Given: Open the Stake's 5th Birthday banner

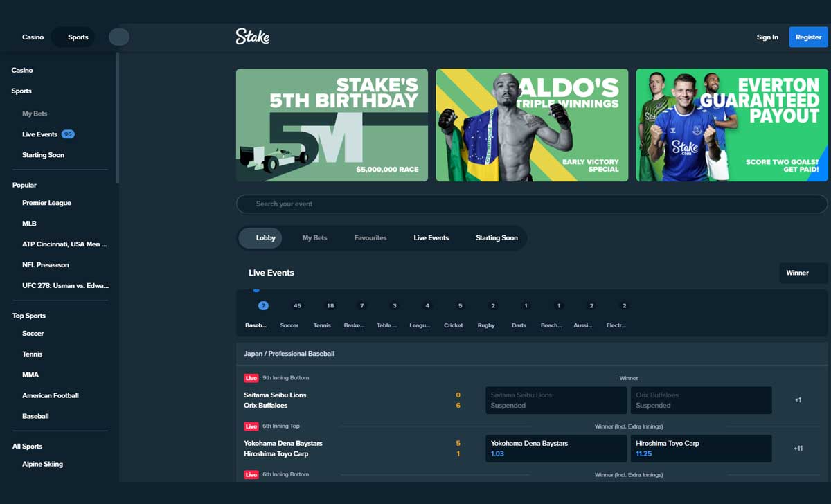Looking at the screenshot, I should click(x=332, y=125).
